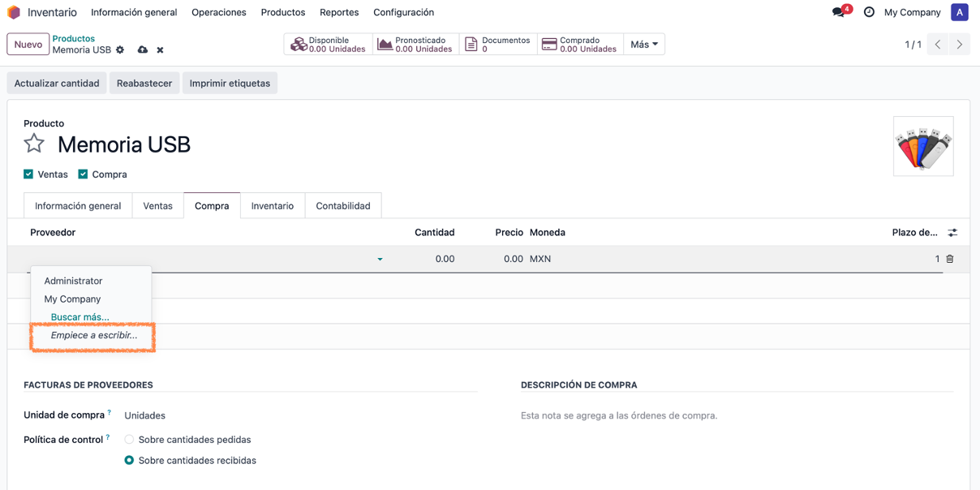Image resolution: width=980 pixels, height=490 pixels.
Task: Click the MXN currency cell
Action: tap(540, 259)
